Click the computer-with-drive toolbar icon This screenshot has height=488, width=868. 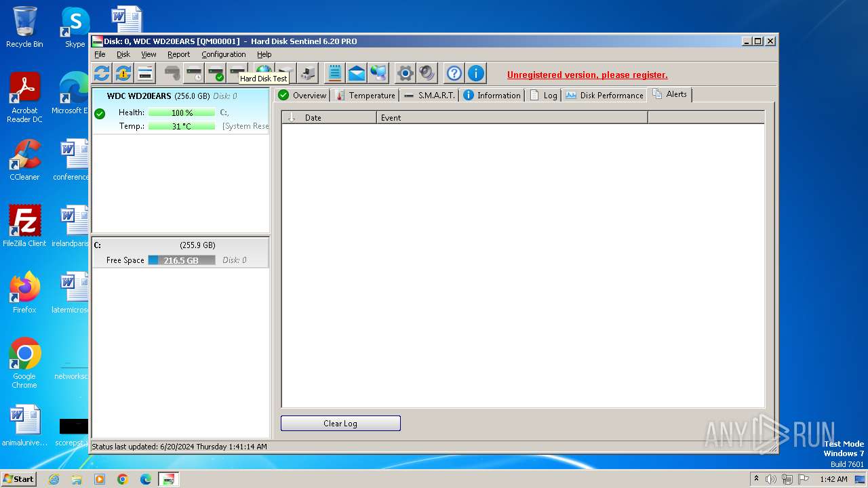point(308,73)
